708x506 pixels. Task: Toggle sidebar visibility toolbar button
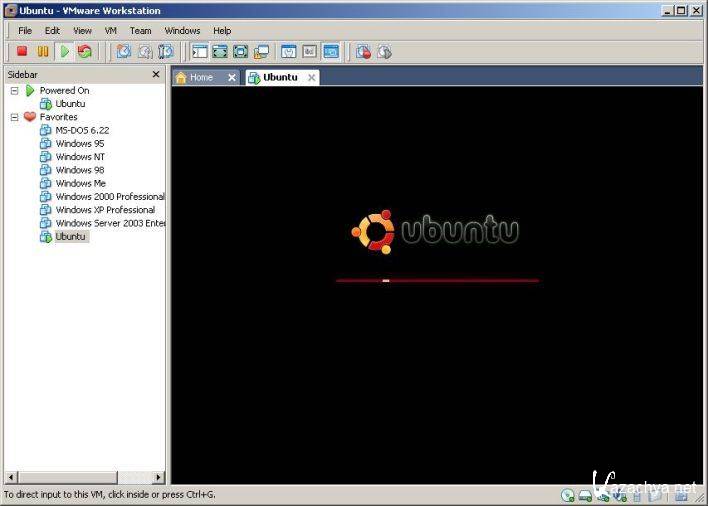(199, 51)
